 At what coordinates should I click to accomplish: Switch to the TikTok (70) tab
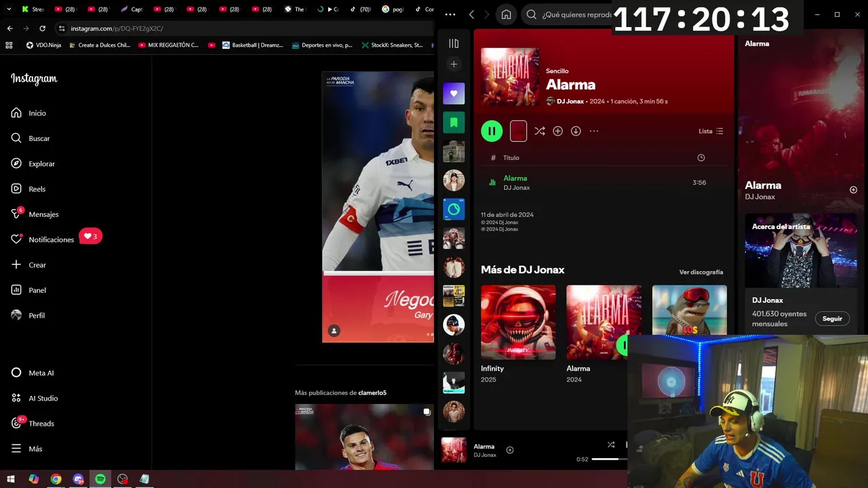[x=360, y=9]
